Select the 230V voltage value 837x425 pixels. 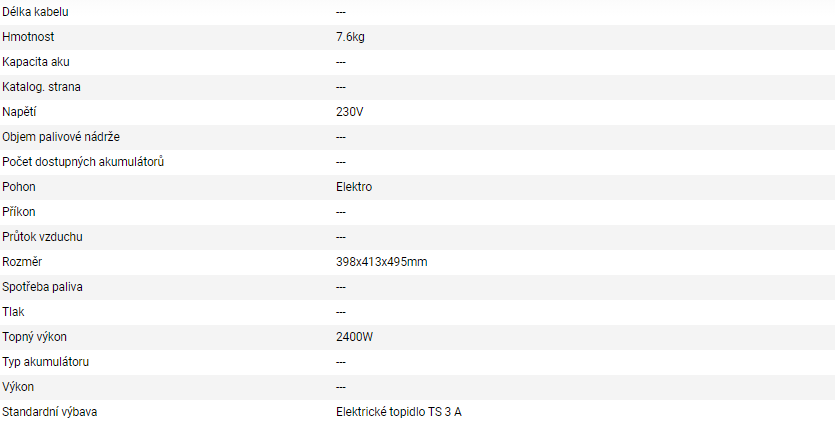(x=350, y=112)
